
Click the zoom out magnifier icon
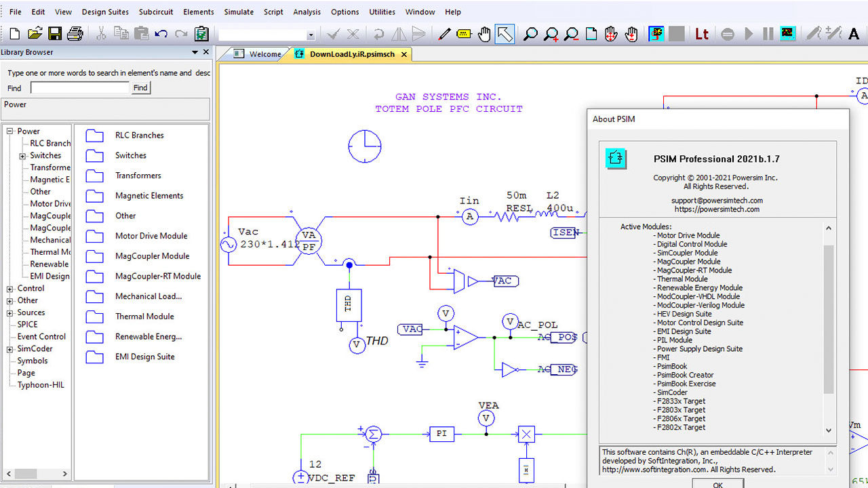click(x=572, y=34)
